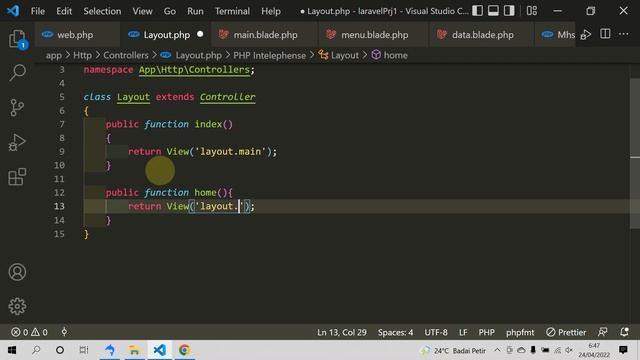Open the Accounts menu icon

[17, 272]
